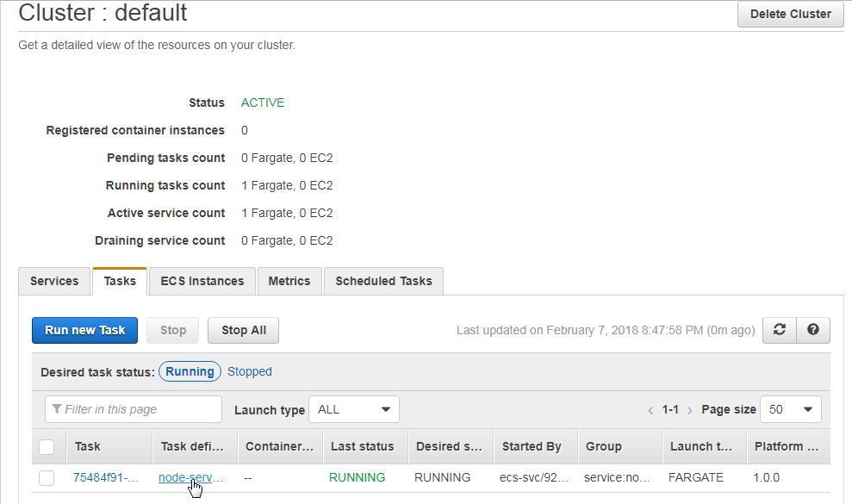
Task: Click the Run new Task button
Action: point(84,331)
